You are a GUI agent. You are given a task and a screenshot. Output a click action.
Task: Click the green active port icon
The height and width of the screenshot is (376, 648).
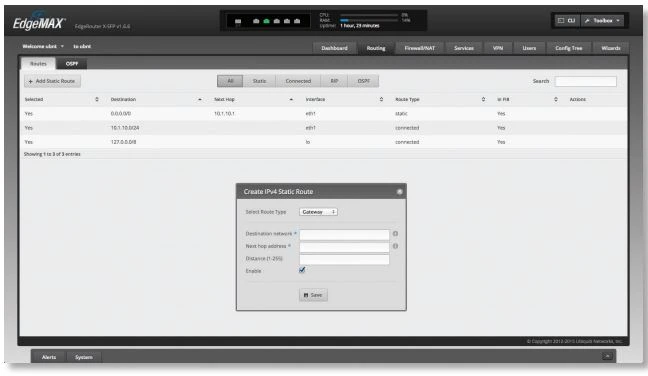[267, 21]
